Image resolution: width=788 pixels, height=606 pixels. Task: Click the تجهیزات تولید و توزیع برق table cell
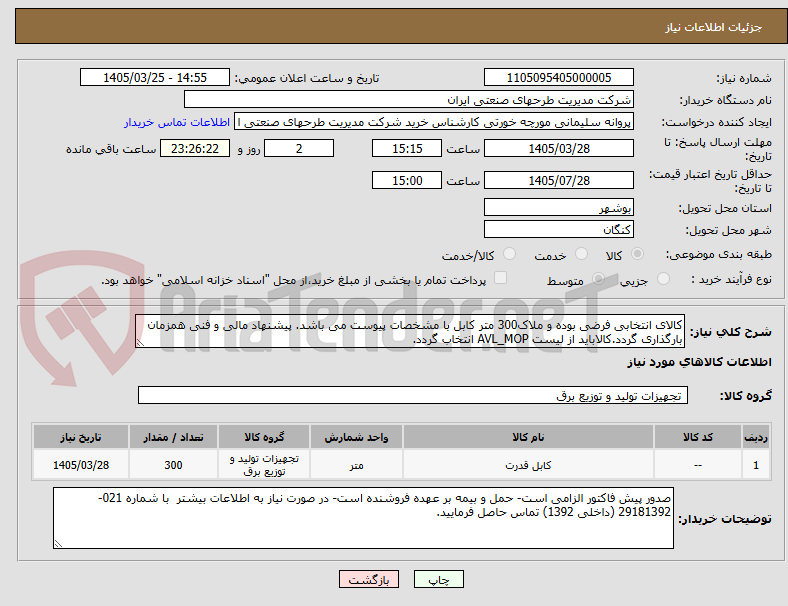(x=264, y=465)
